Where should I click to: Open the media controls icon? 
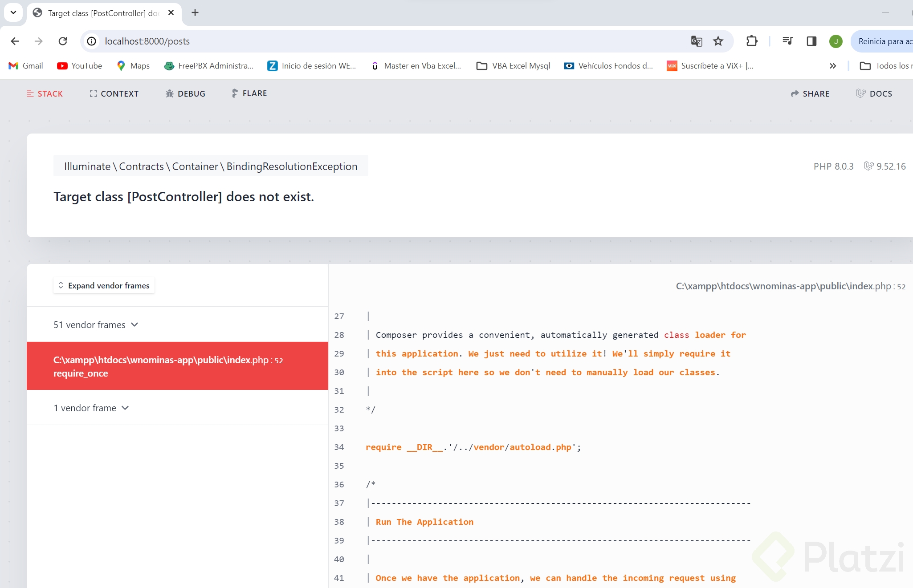(x=787, y=41)
